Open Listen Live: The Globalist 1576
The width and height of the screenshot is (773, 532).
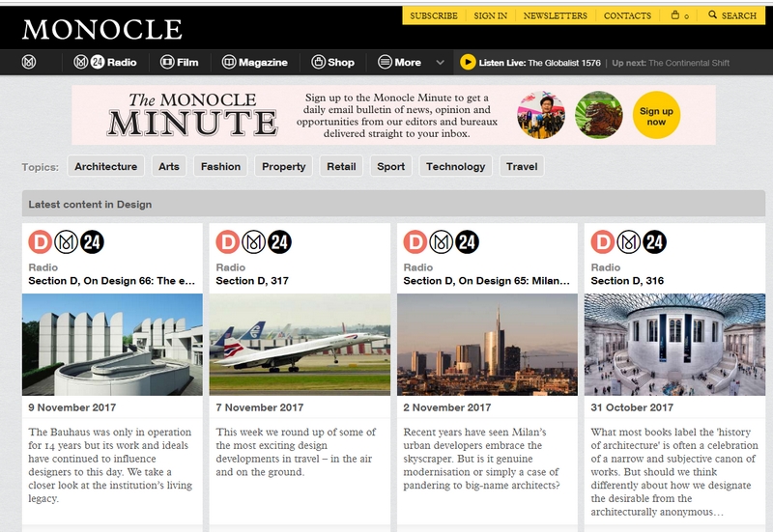tap(540, 63)
